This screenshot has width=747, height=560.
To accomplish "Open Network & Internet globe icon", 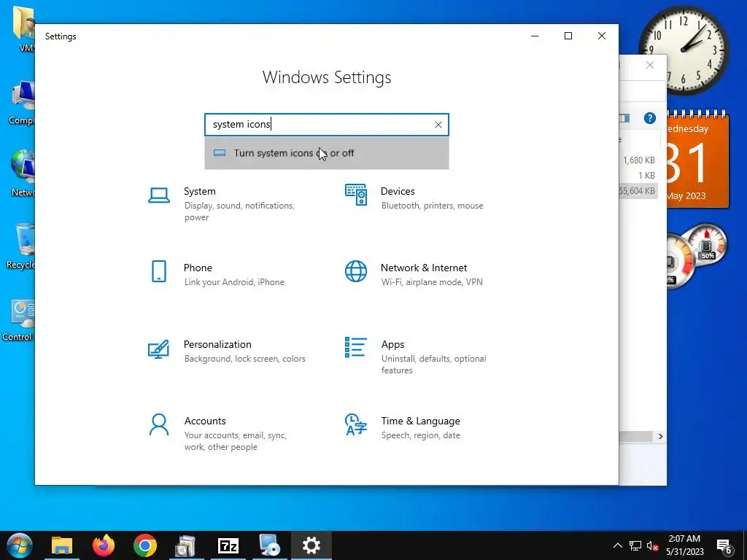I will tap(356, 271).
